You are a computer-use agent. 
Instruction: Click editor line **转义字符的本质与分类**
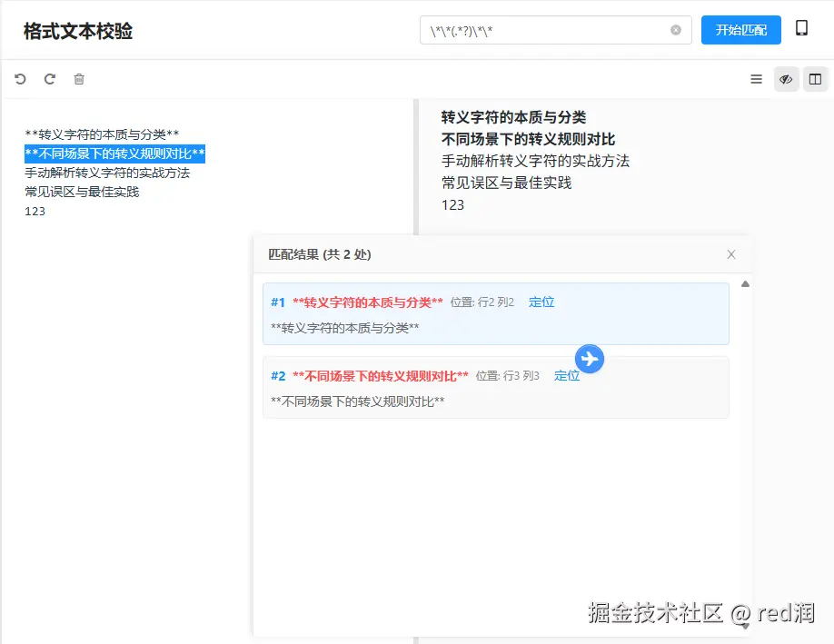click(x=102, y=134)
